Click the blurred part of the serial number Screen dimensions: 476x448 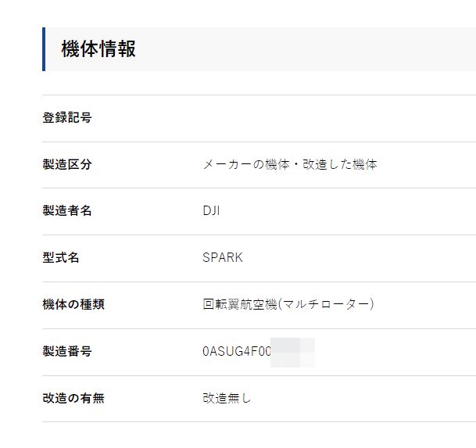(x=293, y=352)
